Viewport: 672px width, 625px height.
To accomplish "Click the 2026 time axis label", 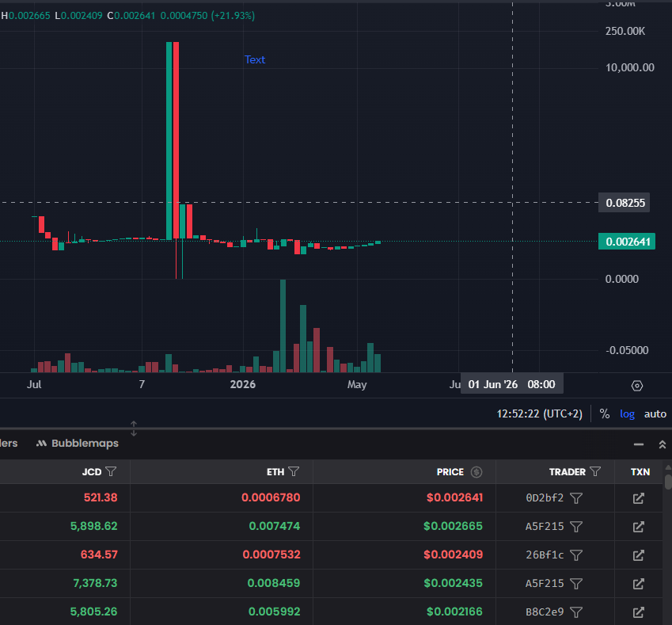I will click(242, 384).
